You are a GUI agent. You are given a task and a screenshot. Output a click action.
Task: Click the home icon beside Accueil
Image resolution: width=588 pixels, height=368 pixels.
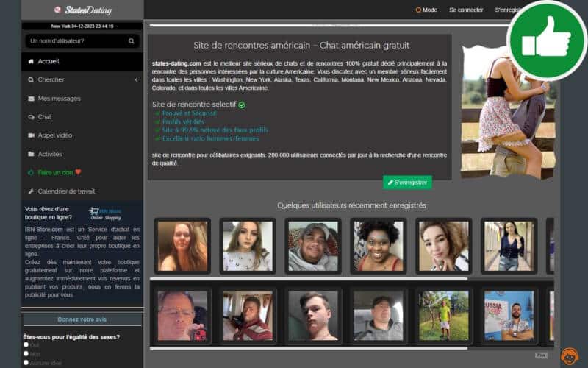pos(31,61)
